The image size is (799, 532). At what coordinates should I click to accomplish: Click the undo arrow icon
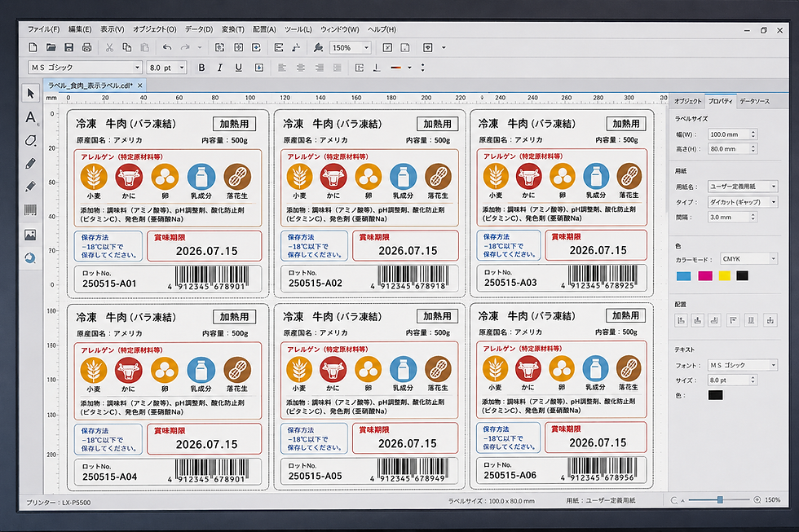(x=167, y=47)
